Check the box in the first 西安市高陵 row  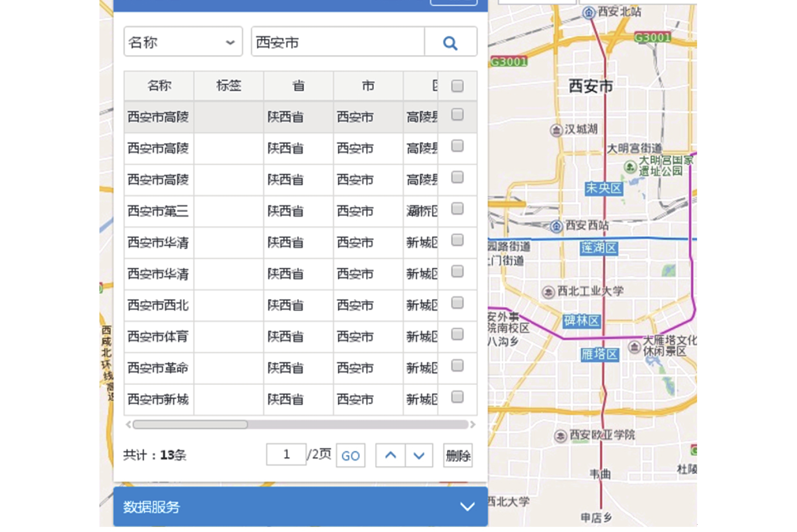[x=457, y=115]
